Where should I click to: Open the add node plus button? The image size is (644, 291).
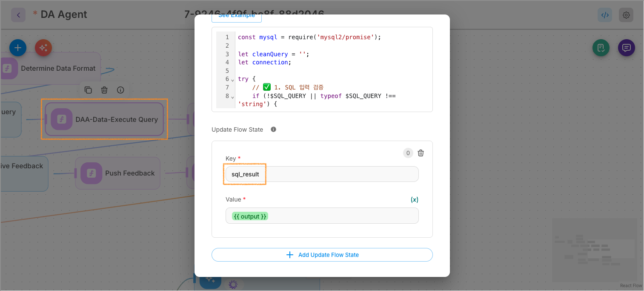18,48
